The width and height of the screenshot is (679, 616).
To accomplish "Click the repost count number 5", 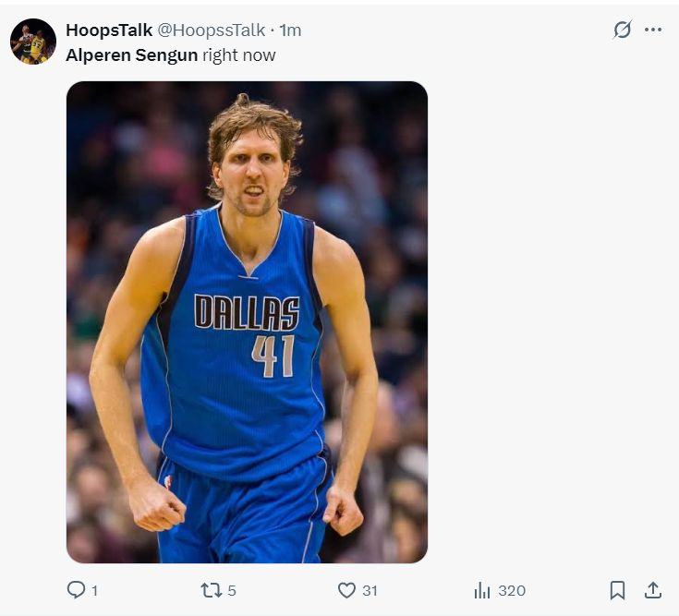I will coord(231,591).
